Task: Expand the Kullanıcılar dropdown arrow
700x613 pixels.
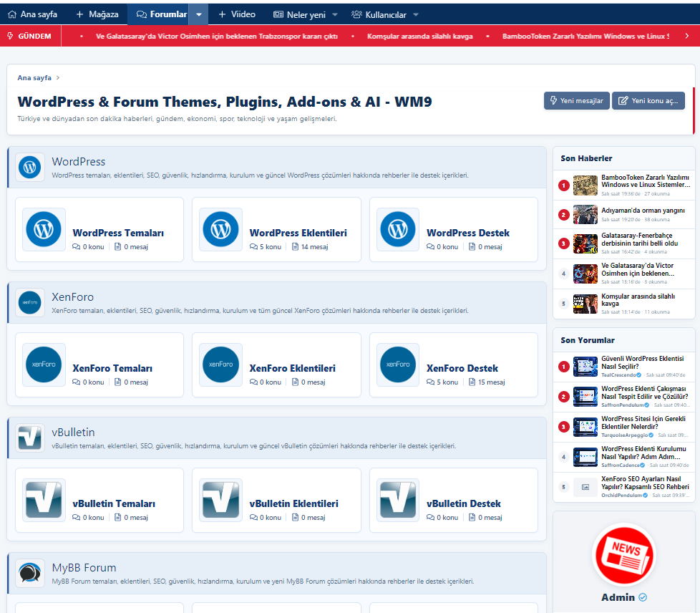Action: click(x=416, y=15)
